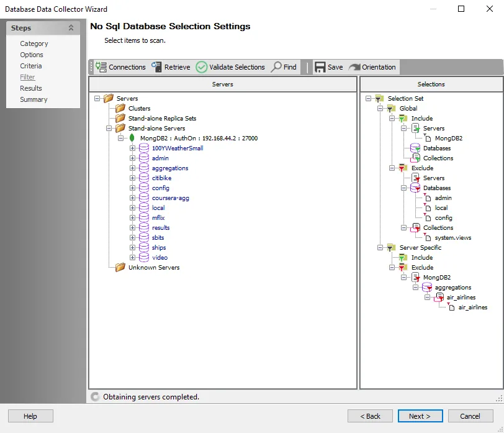Click the Back button
The height and width of the screenshot is (433, 504).
(370, 416)
